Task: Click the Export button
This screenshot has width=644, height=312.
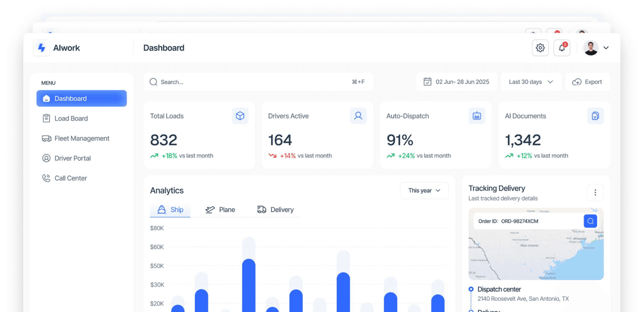Action: (588, 81)
